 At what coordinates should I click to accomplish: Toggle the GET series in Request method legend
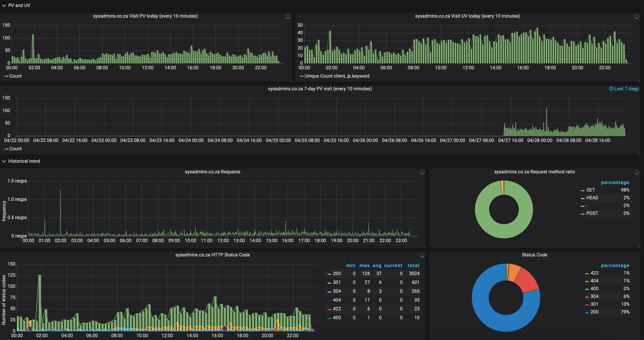click(591, 190)
